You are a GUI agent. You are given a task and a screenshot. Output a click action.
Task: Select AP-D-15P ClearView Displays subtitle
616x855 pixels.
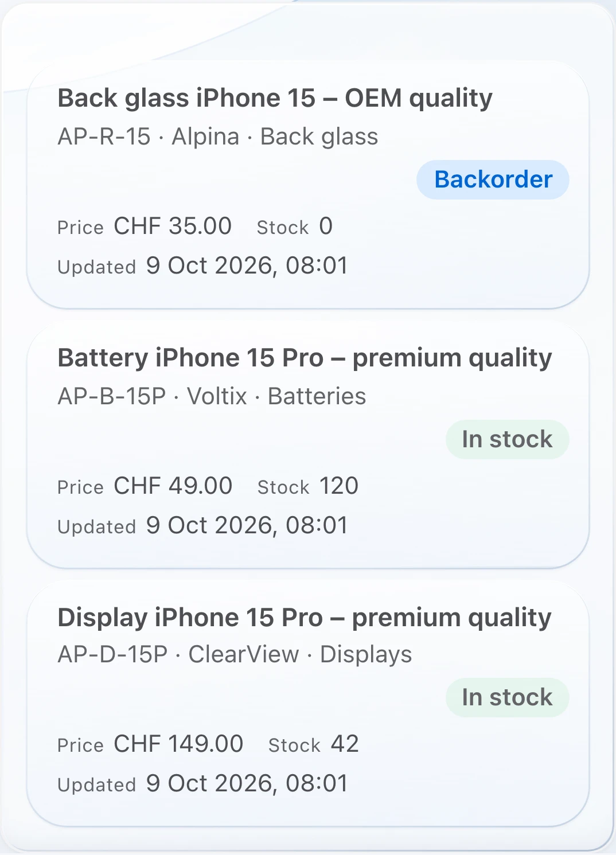[x=235, y=654]
